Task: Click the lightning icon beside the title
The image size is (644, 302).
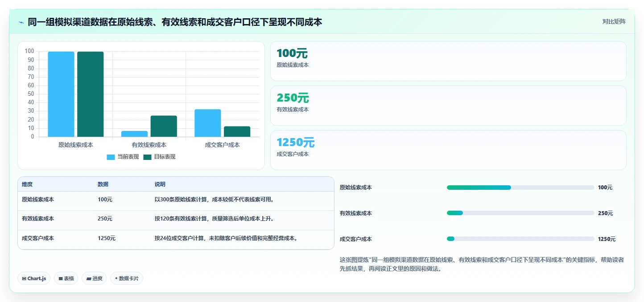Action: pos(21,22)
